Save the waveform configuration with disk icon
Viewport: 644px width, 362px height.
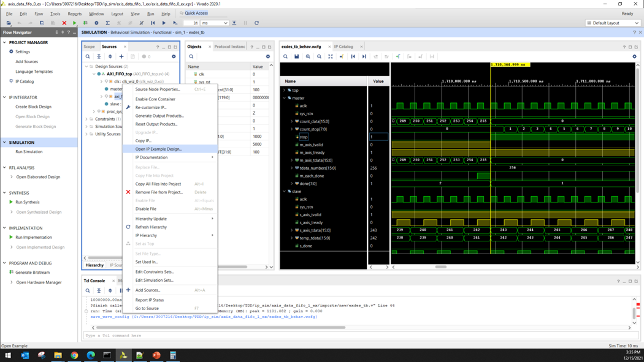(297, 56)
